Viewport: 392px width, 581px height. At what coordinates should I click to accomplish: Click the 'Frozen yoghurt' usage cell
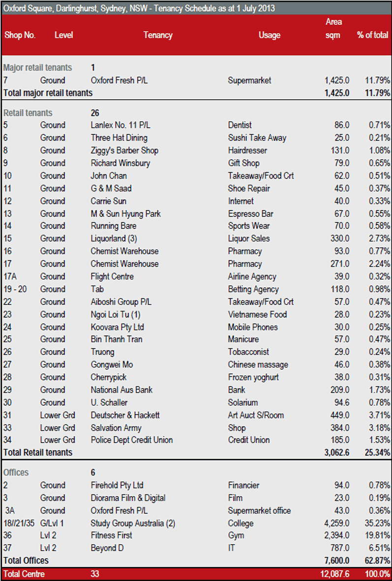point(253,377)
